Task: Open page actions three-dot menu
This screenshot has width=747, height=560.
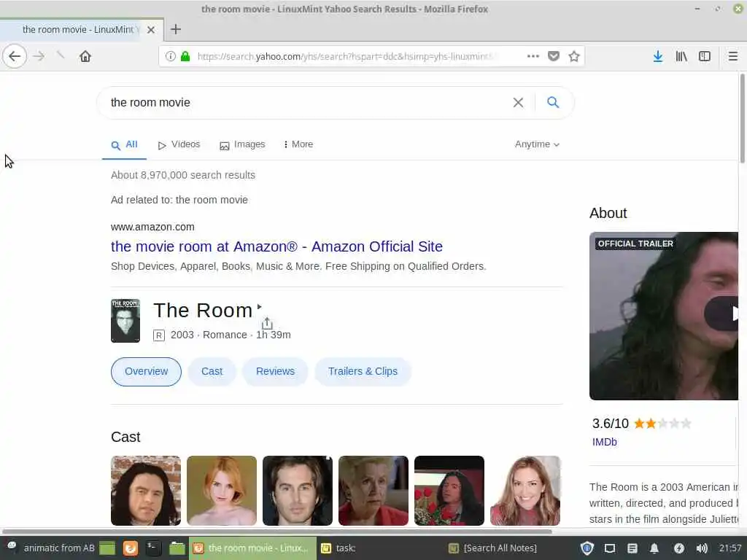Action: [x=533, y=56]
